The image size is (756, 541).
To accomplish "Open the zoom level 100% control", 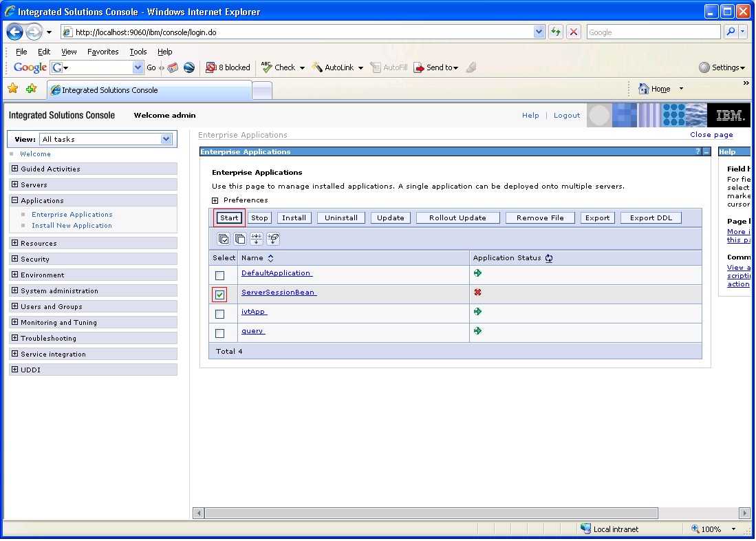I will [x=714, y=529].
